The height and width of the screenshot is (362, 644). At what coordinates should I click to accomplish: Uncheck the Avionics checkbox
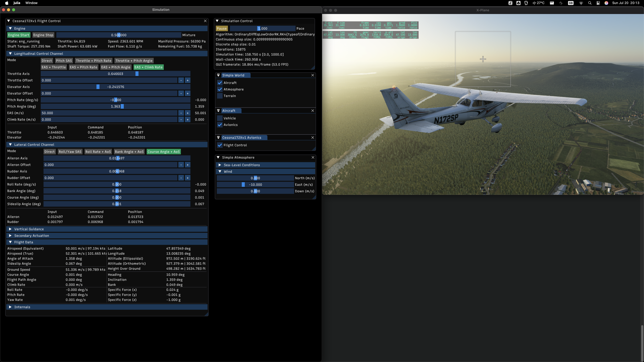[220, 125]
